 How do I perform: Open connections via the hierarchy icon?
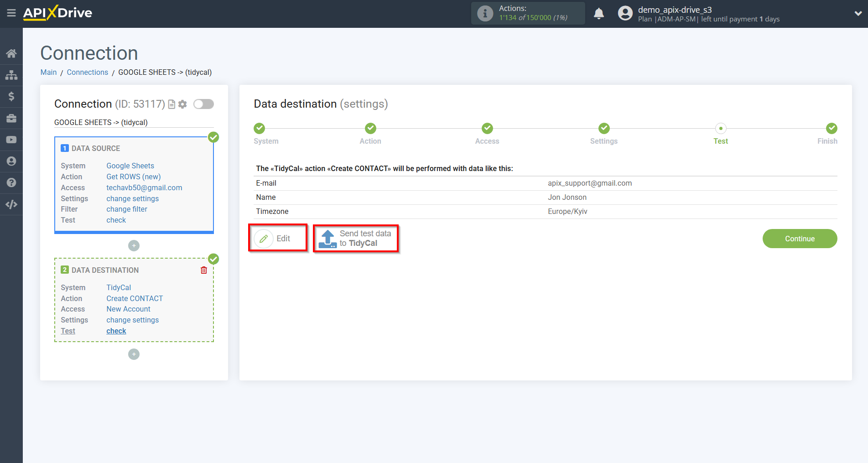(11, 75)
